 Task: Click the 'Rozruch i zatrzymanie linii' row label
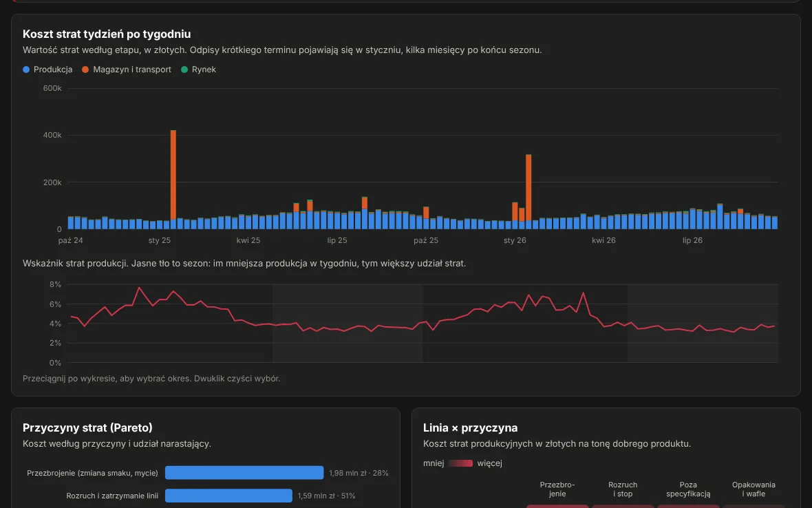point(112,496)
